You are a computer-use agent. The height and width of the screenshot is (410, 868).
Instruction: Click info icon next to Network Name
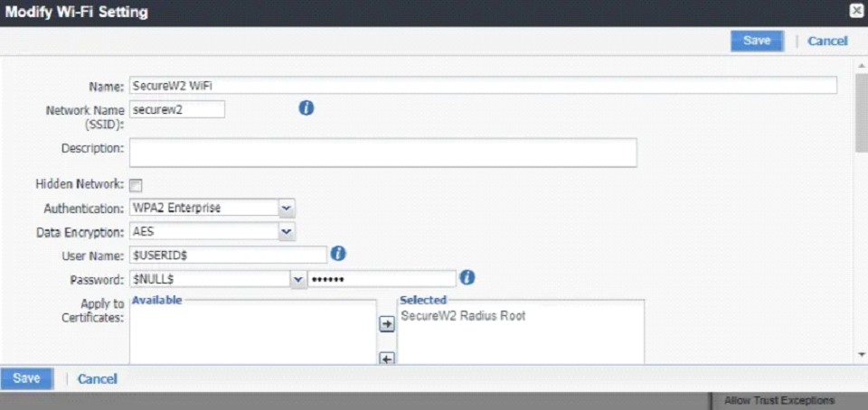point(306,108)
